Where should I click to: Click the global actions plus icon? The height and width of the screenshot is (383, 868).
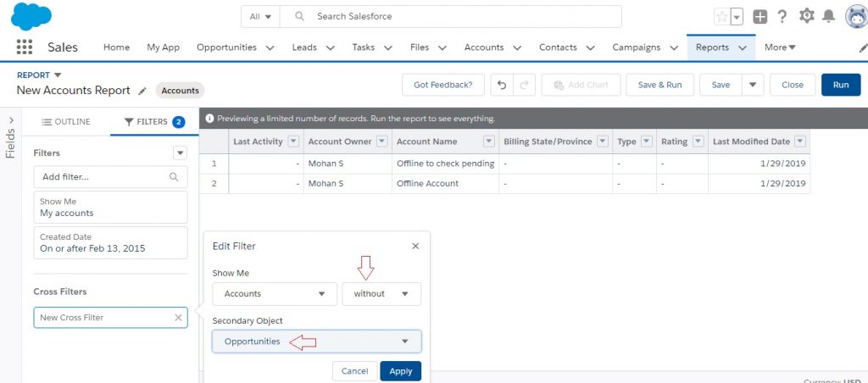click(x=760, y=17)
